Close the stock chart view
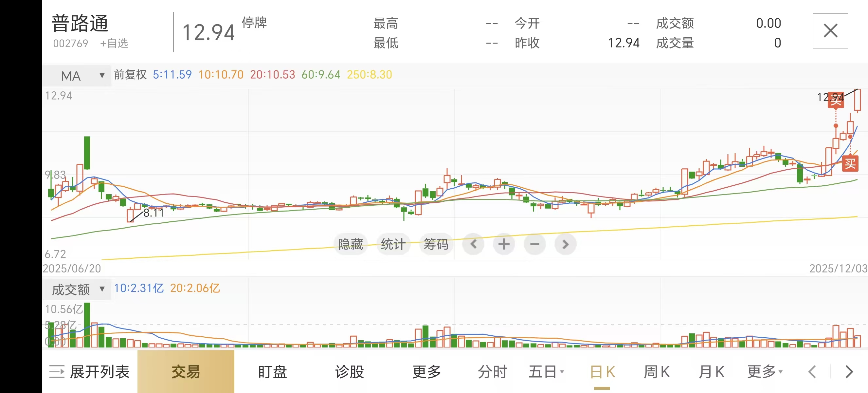868x393 pixels. coord(830,31)
